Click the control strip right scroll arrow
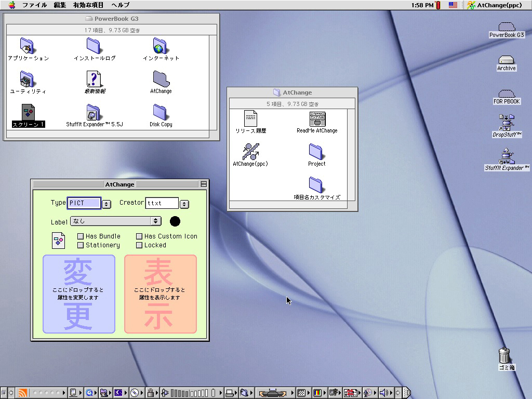This screenshot has height=399, width=532. 398,393
